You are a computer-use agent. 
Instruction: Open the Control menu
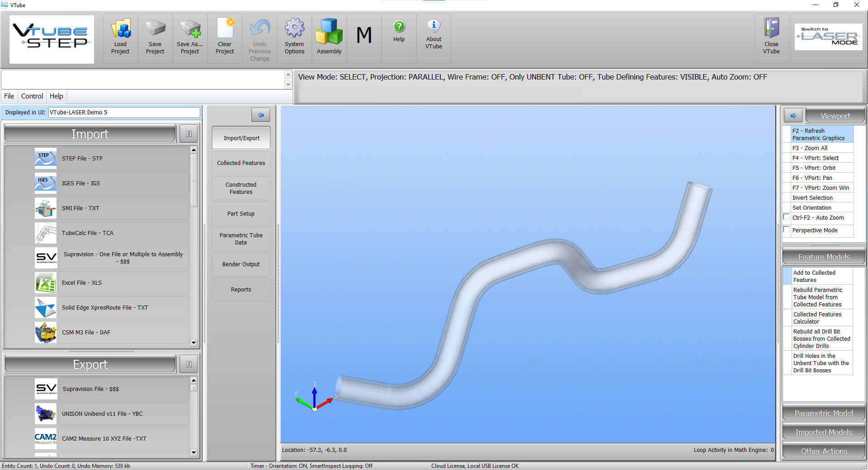(x=32, y=96)
